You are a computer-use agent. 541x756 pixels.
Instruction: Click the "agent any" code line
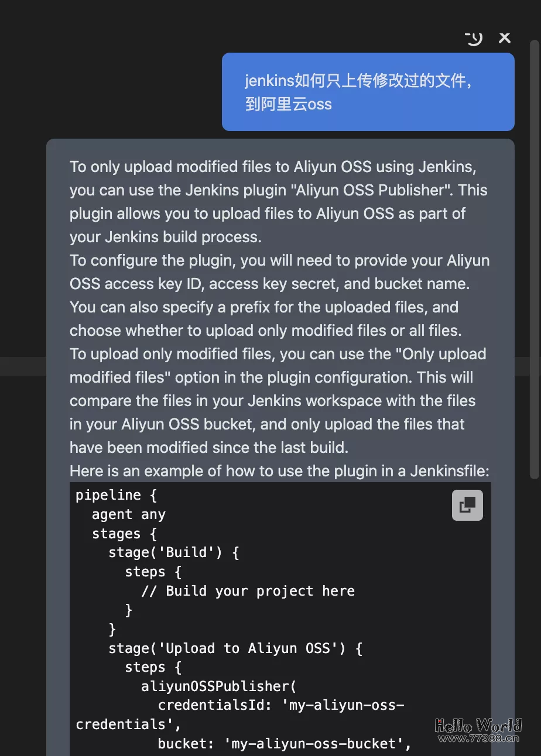128,514
